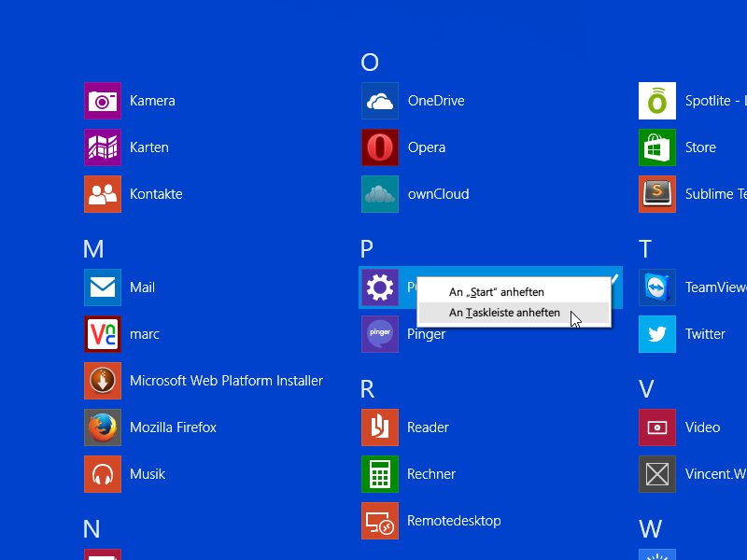Open the Vincent.W app icon
The image size is (747, 560).
(x=657, y=474)
